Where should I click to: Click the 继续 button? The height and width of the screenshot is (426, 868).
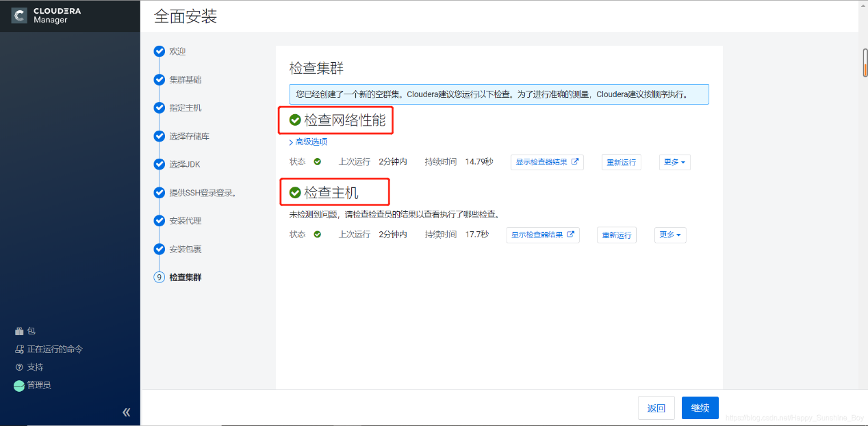pyautogui.click(x=700, y=408)
